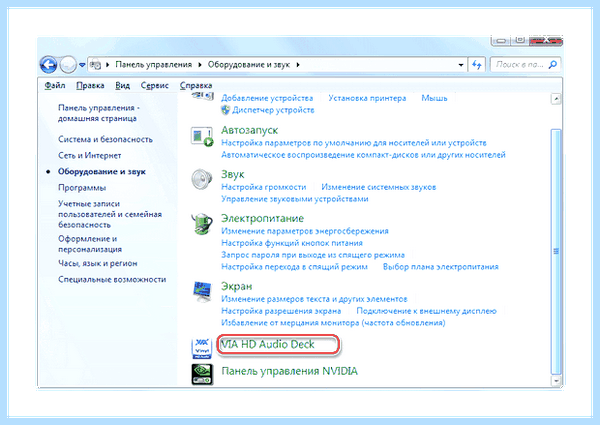Go to Control Panel home page link

click(x=99, y=113)
